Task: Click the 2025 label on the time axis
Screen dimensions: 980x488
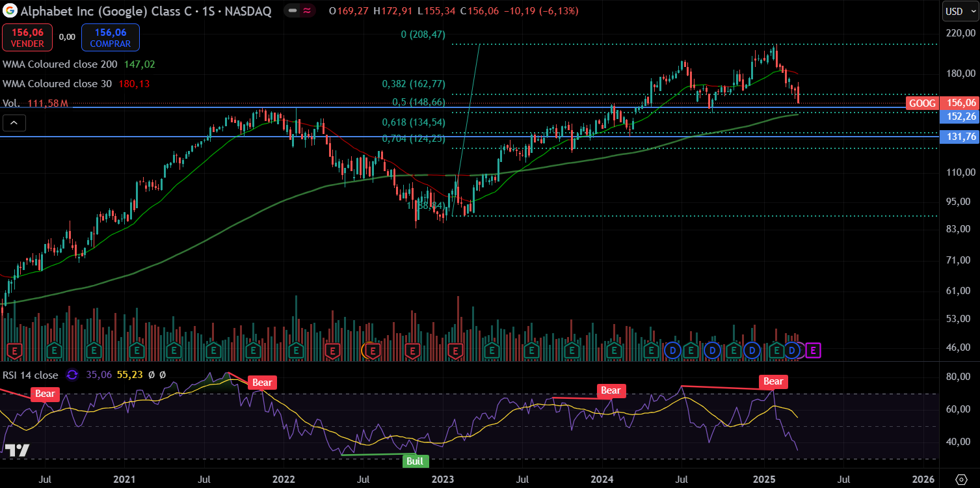Action: point(764,480)
